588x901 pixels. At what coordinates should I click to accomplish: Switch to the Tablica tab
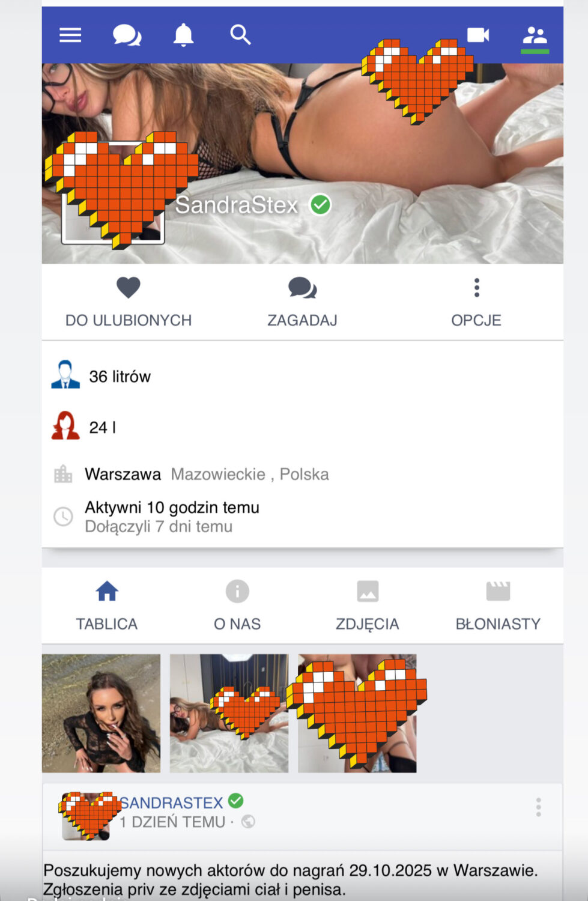coord(107,606)
